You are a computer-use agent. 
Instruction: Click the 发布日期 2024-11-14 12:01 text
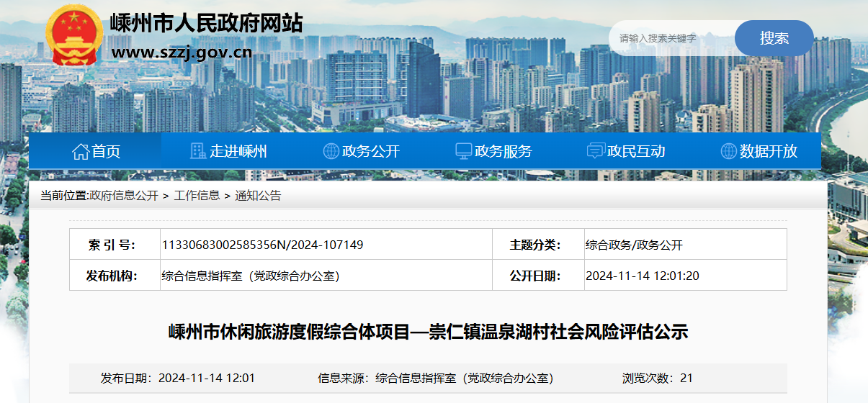click(178, 378)
